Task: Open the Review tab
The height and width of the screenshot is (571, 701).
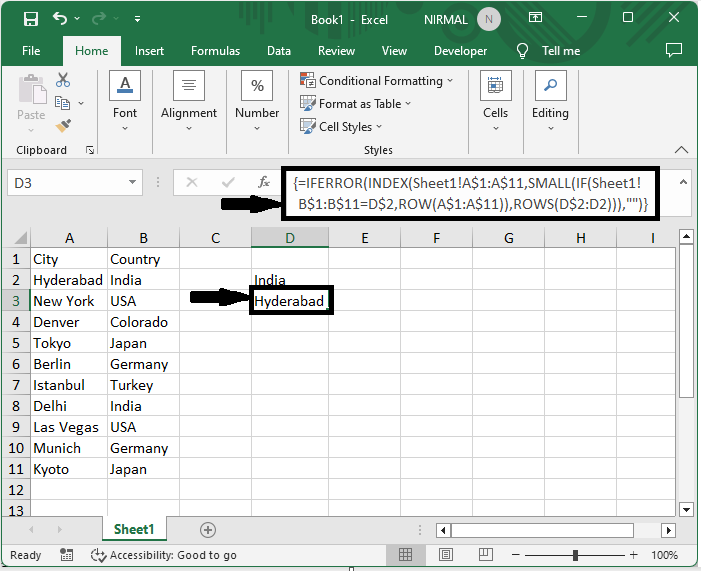Action: (336, 51)
